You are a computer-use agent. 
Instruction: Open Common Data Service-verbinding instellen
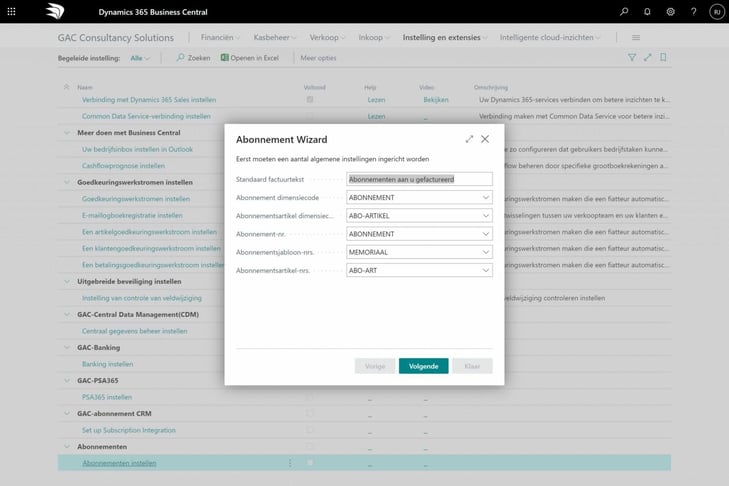point(146,116)
